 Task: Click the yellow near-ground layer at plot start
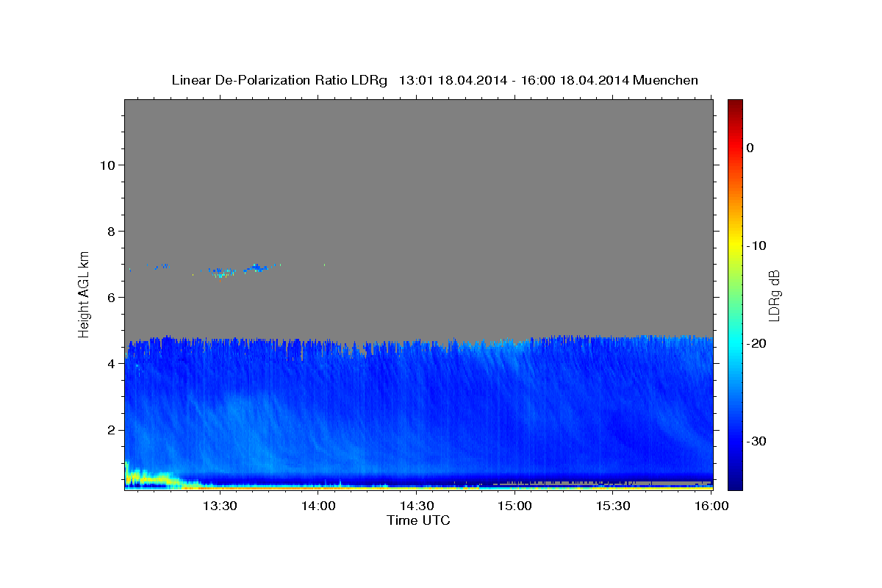click(x=151, y=478)
